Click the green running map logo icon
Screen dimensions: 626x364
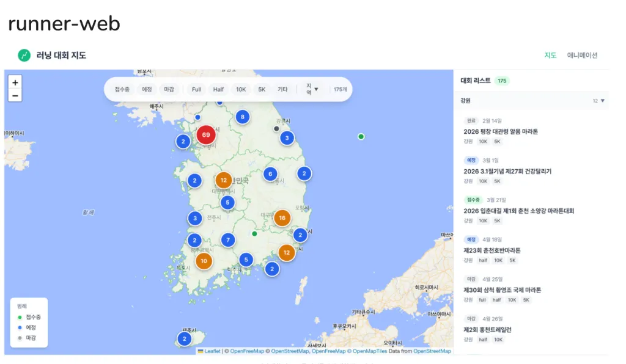(24, 56)
